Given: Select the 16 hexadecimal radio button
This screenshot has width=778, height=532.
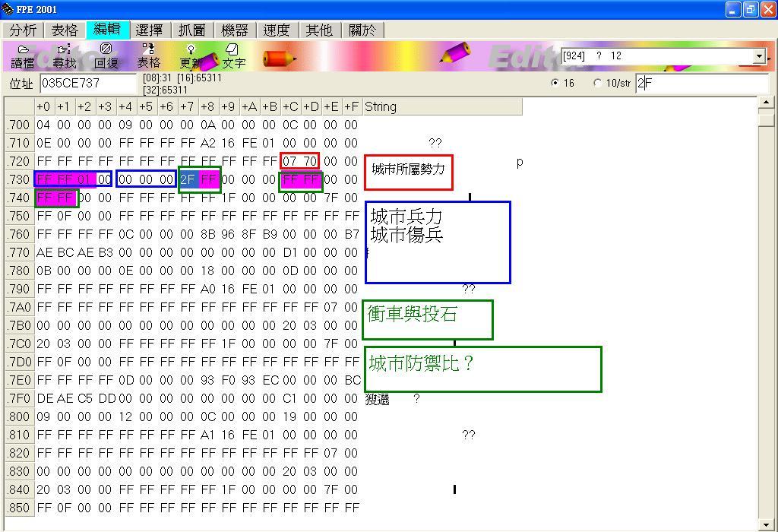Looking at the screenshot, I should click(555, 83).
